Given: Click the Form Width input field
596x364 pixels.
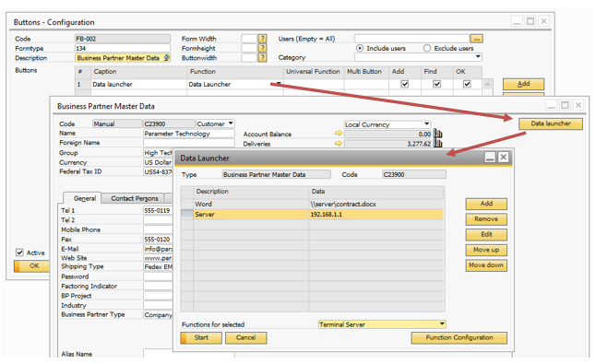Looking at the screenshot, I should click(249, 39).
